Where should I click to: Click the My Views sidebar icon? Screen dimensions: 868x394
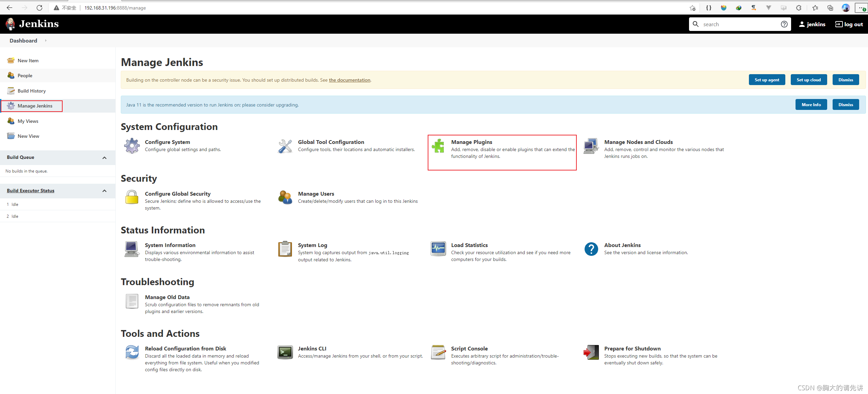coord(11,121)
